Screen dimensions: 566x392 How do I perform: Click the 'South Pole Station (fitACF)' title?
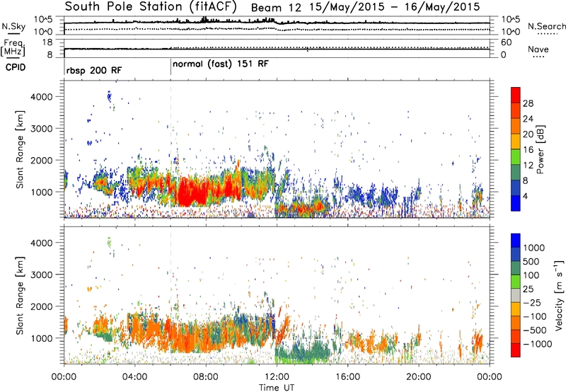pyautogui.click(x=151, y=6)
